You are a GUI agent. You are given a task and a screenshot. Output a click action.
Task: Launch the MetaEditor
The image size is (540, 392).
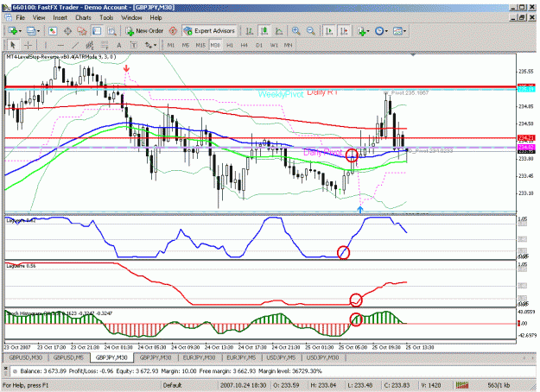pyautogui.click(x=173, y=31)
